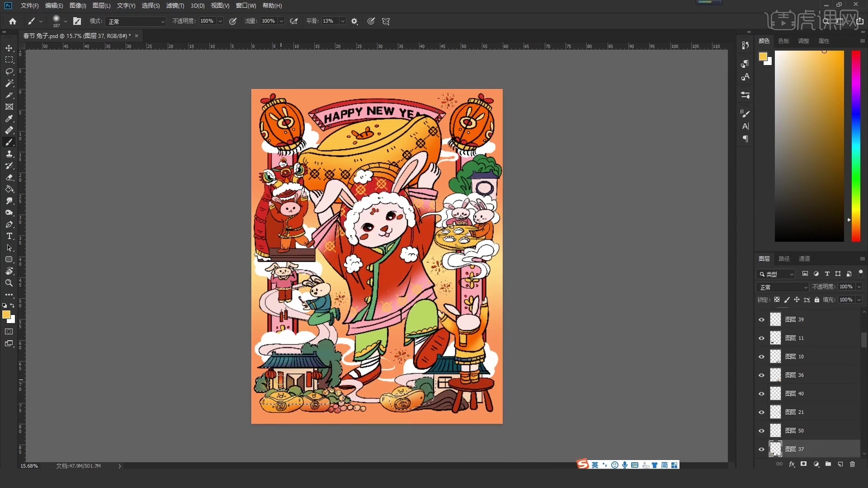868x488 pixels.
Task: Add layer style fx icon
Action: coord(792,464)
